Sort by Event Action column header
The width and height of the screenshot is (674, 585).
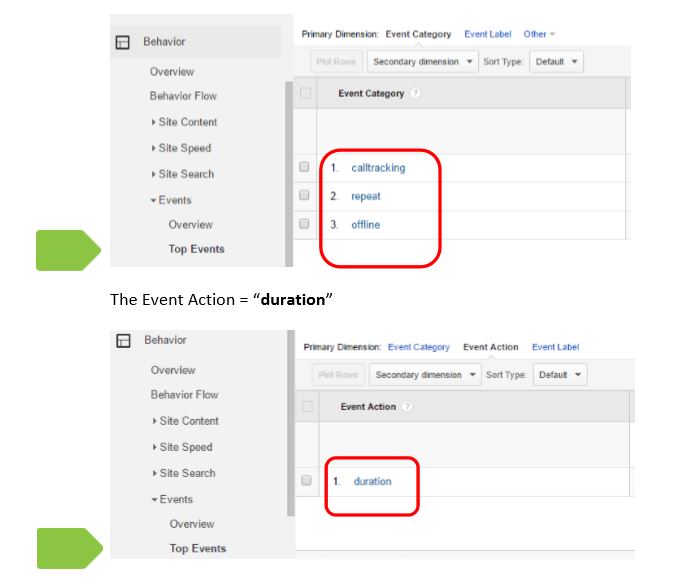368,407
